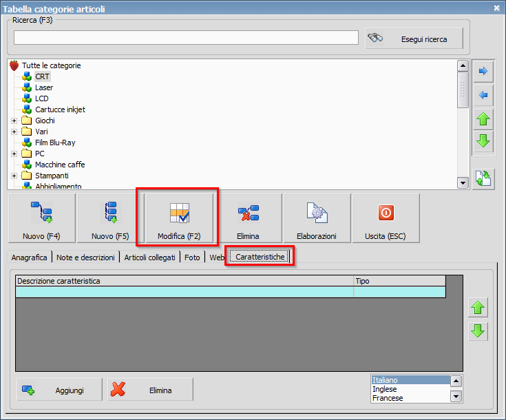Select the Vari folder
This screenshot has height=420, width=506.
tap(41, 132)
